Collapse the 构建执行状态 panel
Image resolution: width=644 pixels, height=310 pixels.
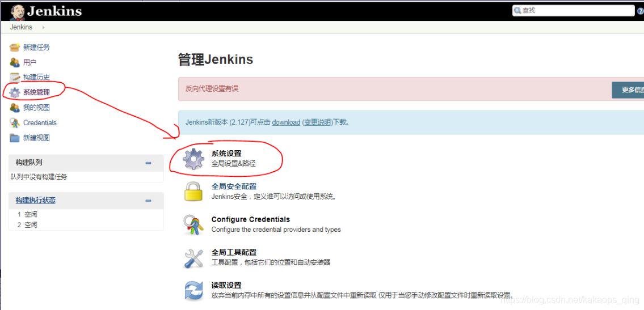point(148,201)
